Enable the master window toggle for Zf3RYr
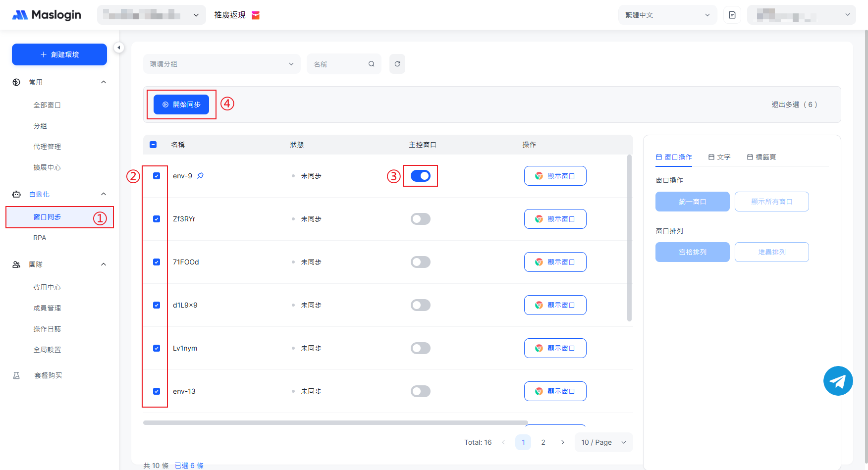 [420, 219]
